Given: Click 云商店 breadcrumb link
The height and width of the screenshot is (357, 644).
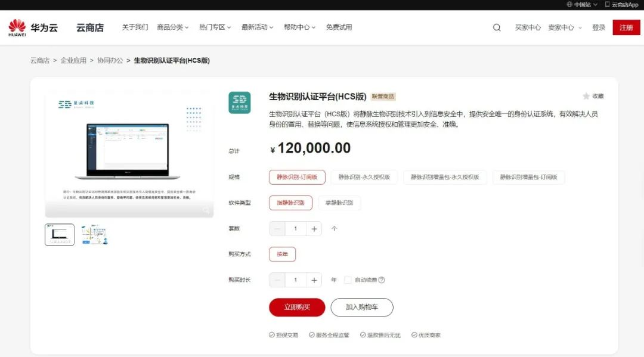Looking at the screenshot, I should click(x=40, y=60).
